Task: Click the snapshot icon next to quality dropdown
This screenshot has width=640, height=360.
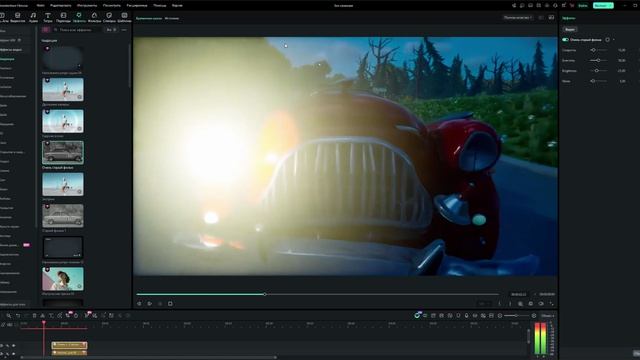Action: 551,18
